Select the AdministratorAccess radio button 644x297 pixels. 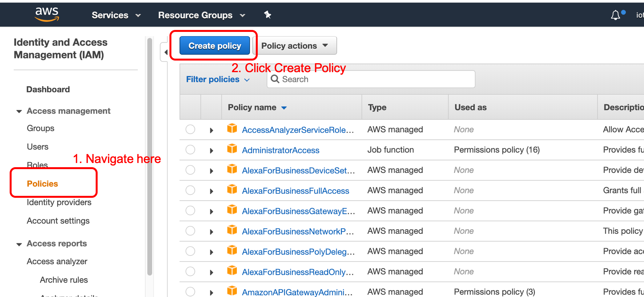[x=190, y=150]
